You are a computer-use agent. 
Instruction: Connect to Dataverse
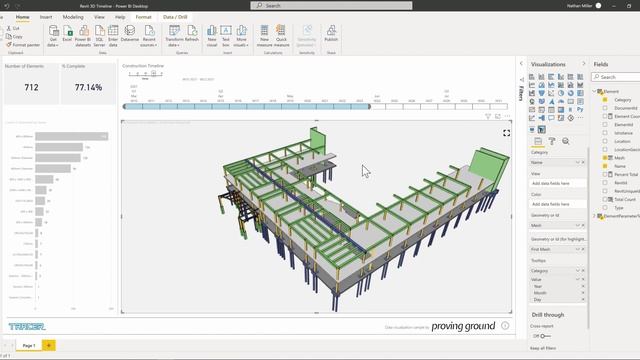pyautogui.click(x=130, y=33)
